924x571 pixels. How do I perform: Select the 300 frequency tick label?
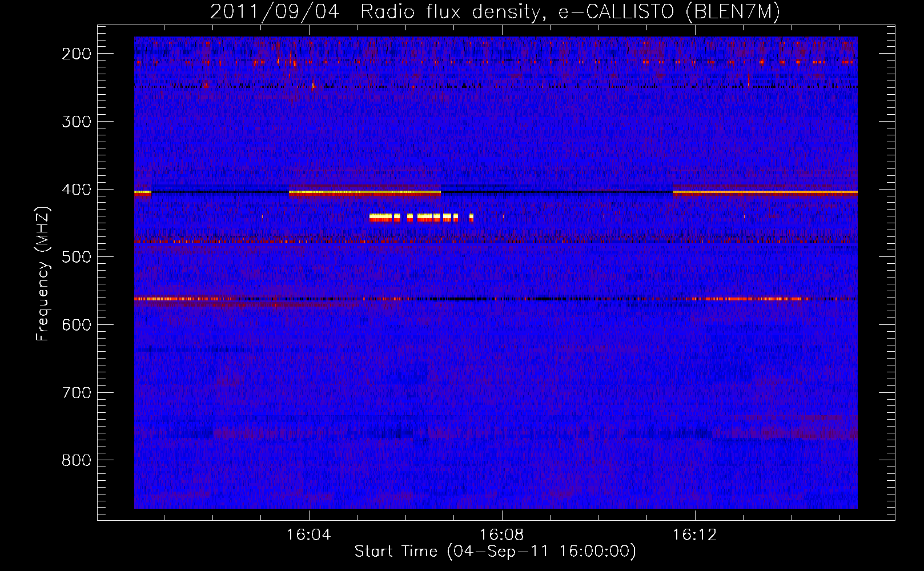[77, 122]
